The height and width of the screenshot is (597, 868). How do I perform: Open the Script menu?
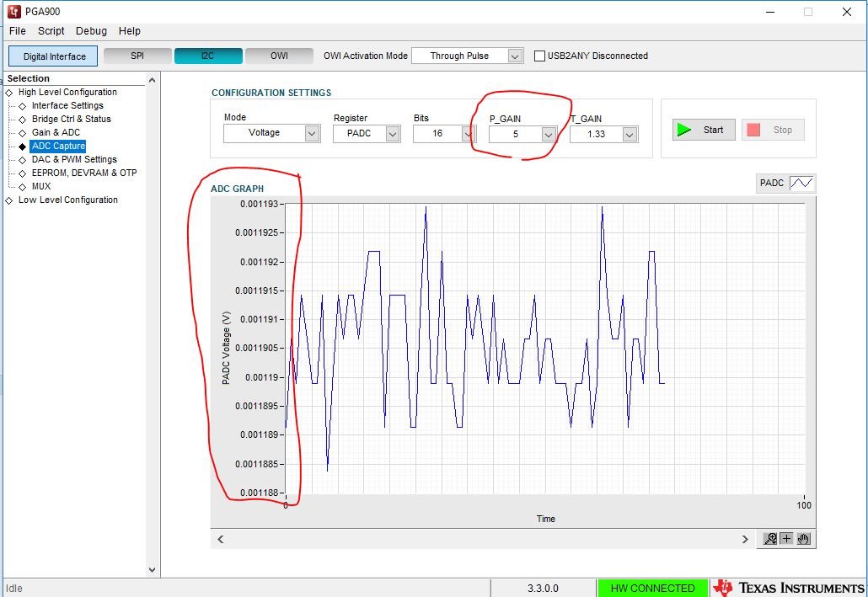tap(51, 30)
